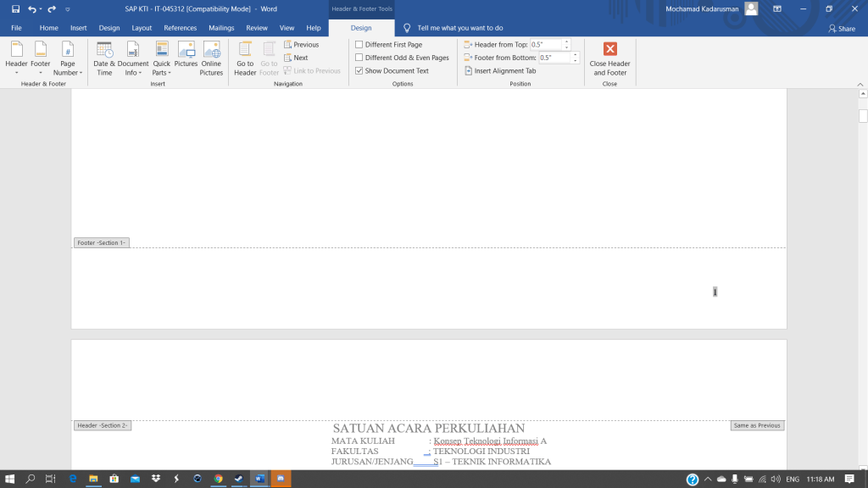Switch to the Mailings tab
The width and height of the screenshot is (868, 488).
point(221,28)
